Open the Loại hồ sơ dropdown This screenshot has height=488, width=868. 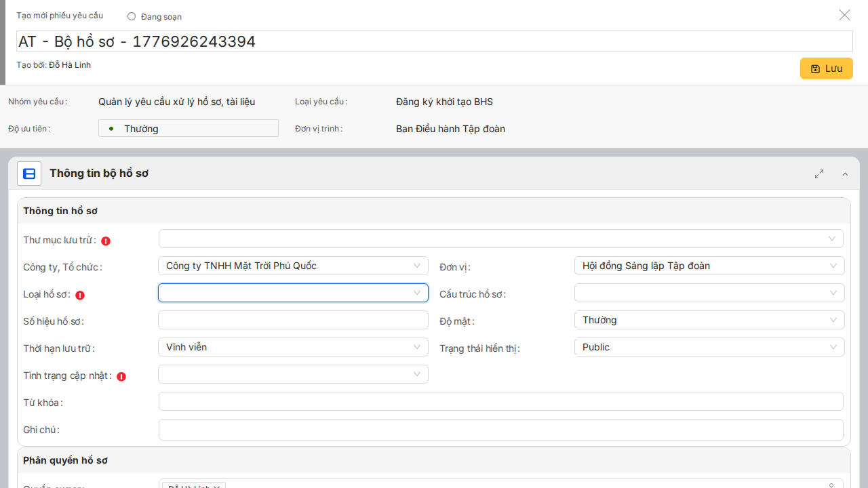pyautogui.click(x=293, y=293)
